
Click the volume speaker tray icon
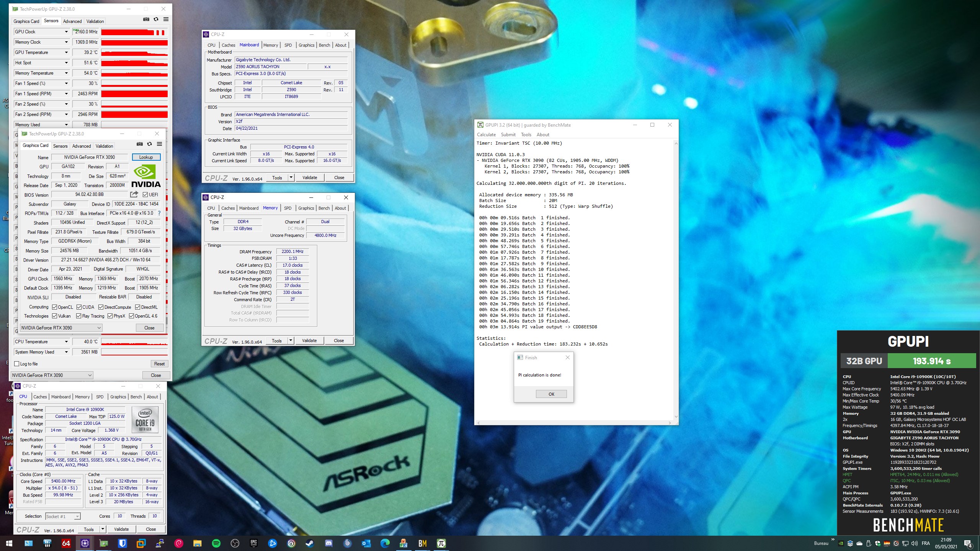(915, 543)
